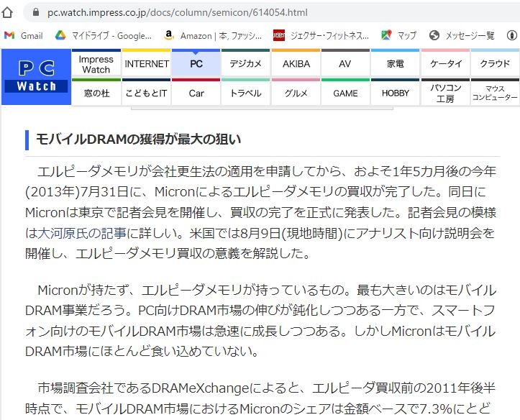Go to クラウド Watch tab
The image size is (520, 420).
[x=495, y=64]
